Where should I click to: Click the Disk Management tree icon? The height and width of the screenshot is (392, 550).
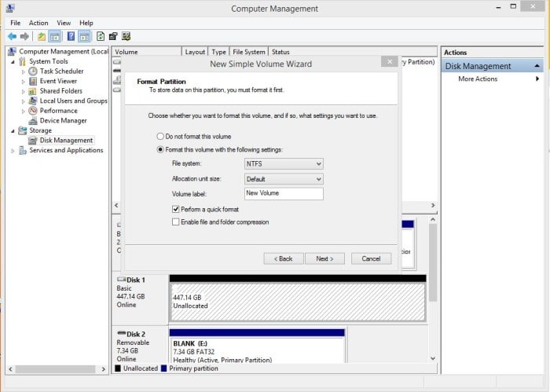(33, 141)
